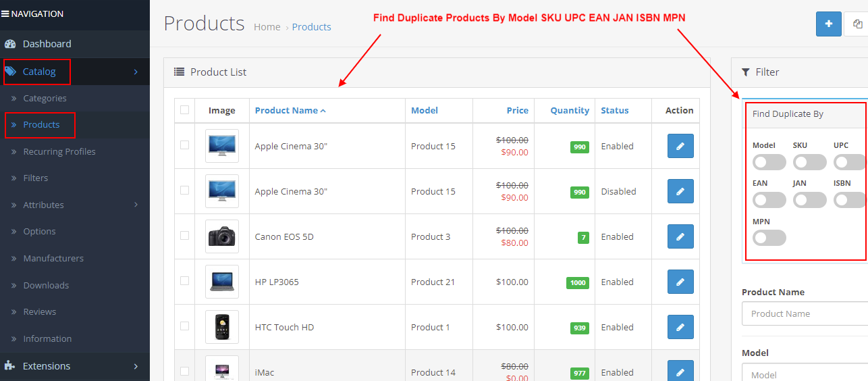The width and height of the screenshot is (868, 381).
Task: Turn on the SKU duplicate toggle
Action: coord(809,162)
